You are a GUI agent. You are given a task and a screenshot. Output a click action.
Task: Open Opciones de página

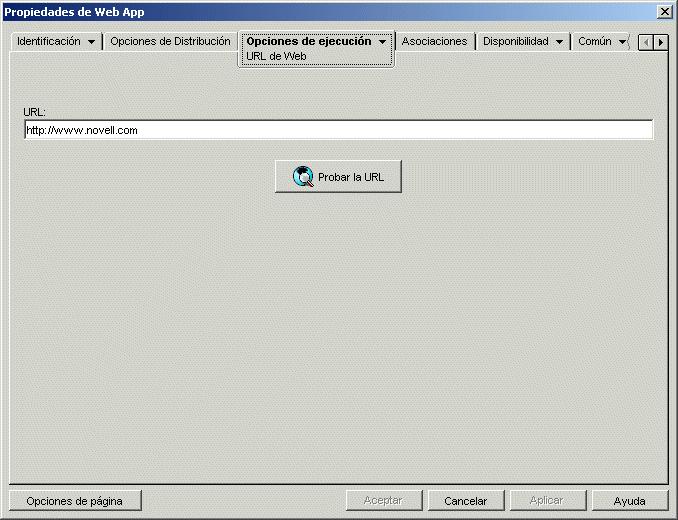[75, 501]
